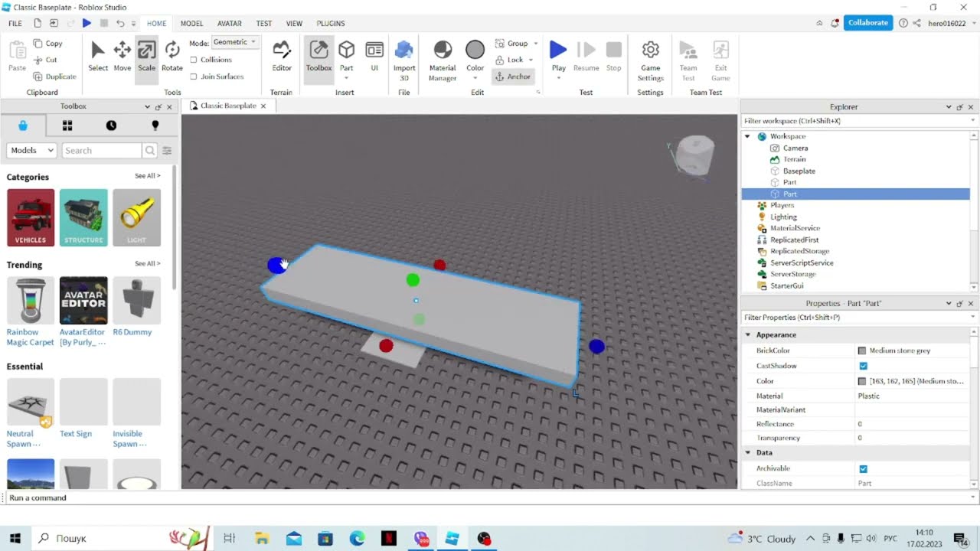This screenshot has height=551, width=980.
Task: Activate the Move tool
Action: [122, 57]
